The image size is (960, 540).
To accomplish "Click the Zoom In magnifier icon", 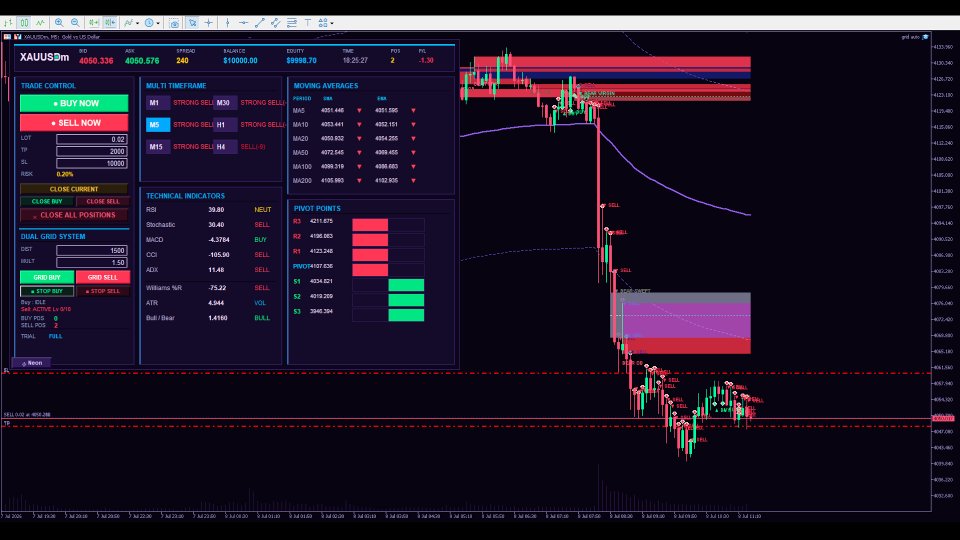I will 59,23.
